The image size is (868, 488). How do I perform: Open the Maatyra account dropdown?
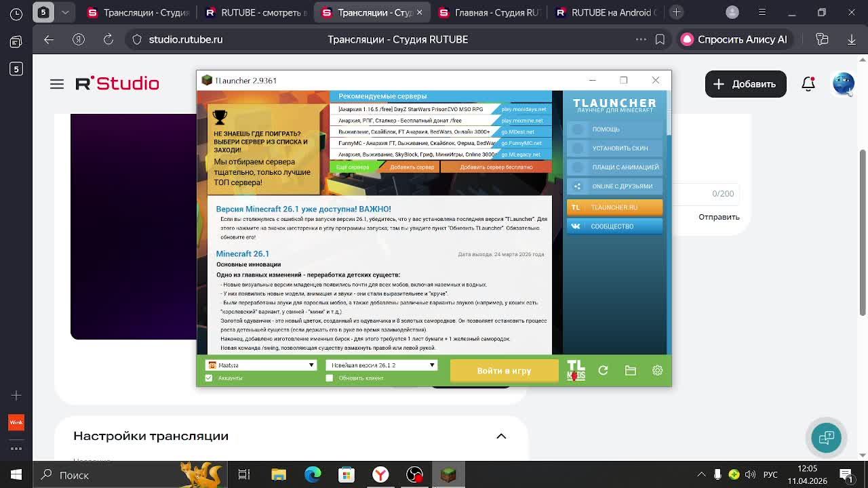(261, 365)
